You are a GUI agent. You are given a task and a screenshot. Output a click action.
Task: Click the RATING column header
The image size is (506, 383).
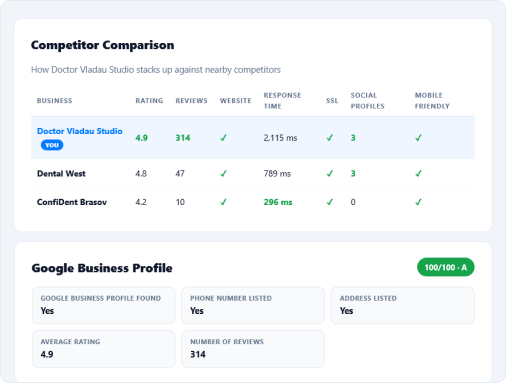149,101
